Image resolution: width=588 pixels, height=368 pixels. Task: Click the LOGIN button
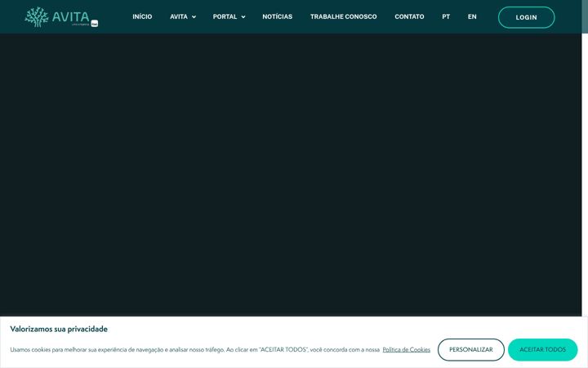pos(526,17)
